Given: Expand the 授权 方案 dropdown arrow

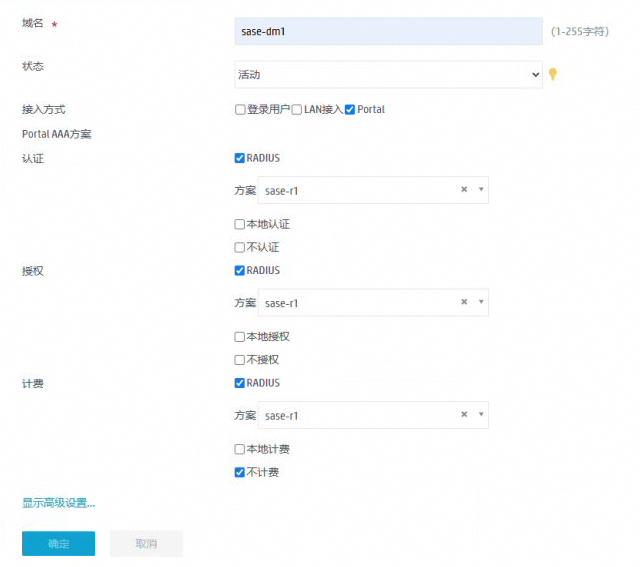Looking at the screenshot, I should [481, 302].
